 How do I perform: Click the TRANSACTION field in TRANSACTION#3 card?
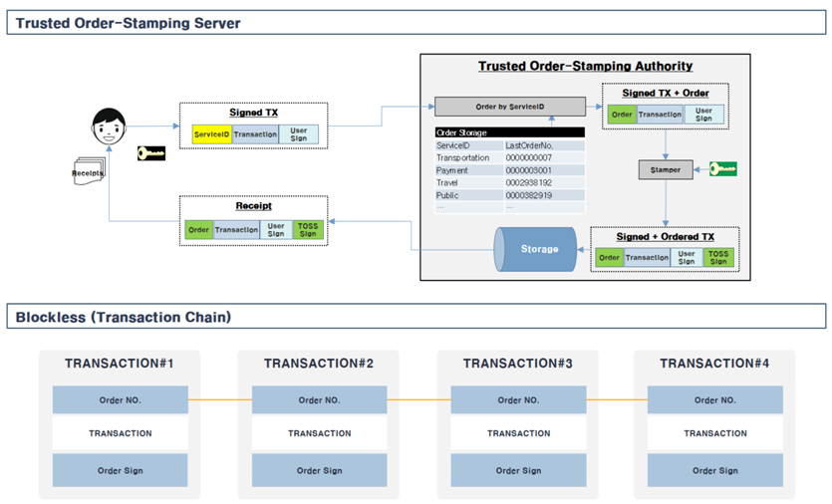(x=518, y=433)
